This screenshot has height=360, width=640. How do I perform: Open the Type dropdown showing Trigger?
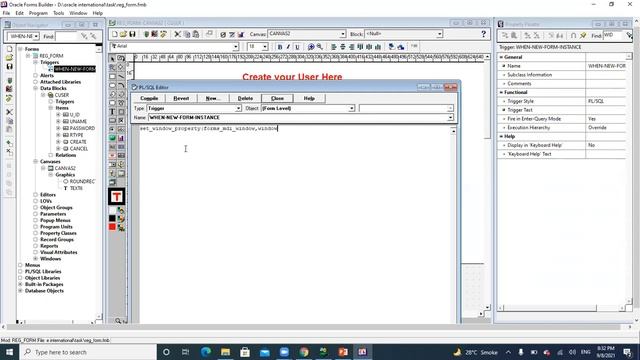point(238,109)
